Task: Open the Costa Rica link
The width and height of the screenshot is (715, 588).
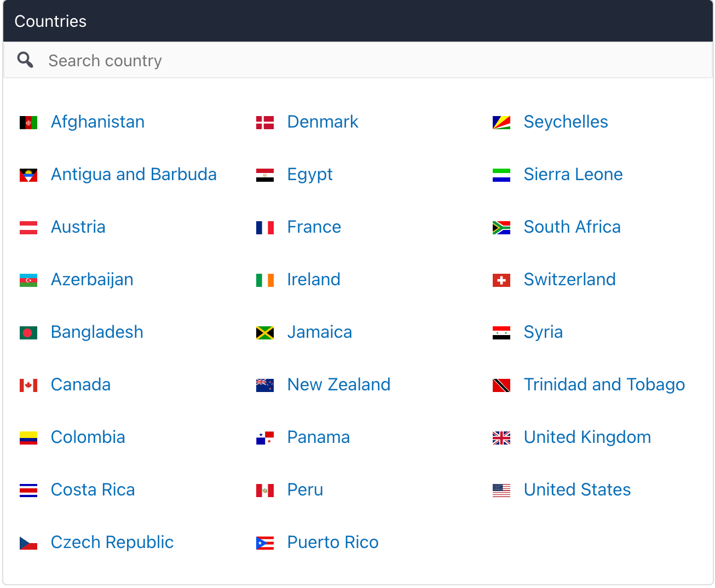Action: tap(93, 490)
